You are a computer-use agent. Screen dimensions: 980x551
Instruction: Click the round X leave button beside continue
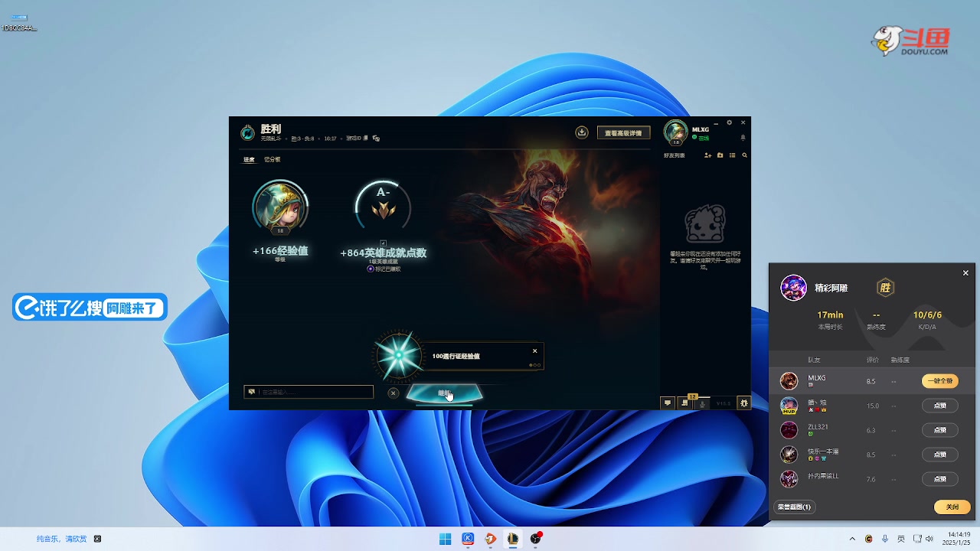[393, 393]
